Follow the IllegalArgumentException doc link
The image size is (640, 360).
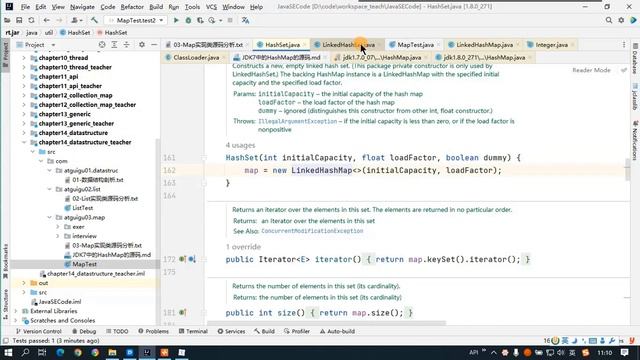(x=298, y=121)
